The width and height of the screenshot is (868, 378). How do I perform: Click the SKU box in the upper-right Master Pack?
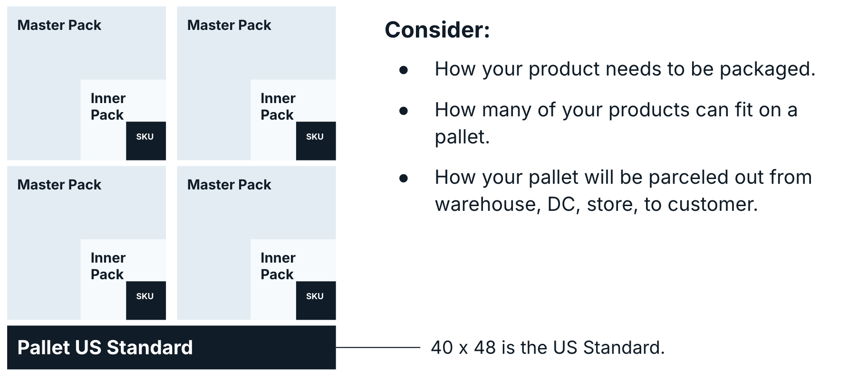[316, 141]
